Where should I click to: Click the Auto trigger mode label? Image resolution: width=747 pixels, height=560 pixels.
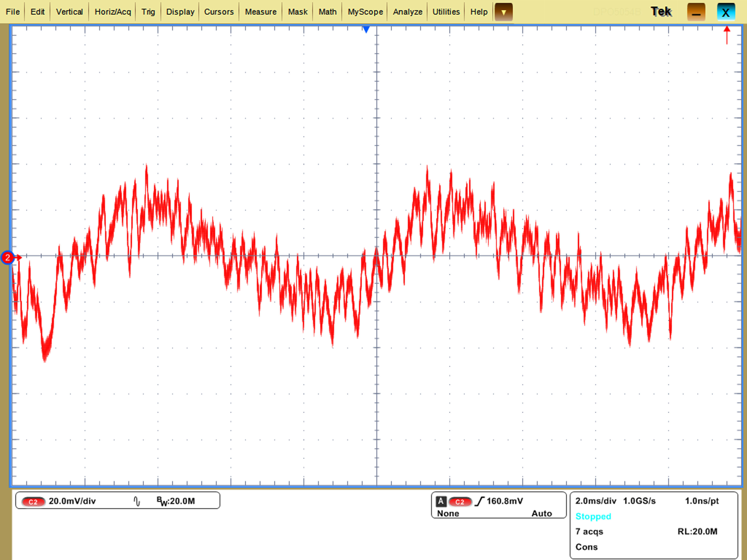(x=541, y=513)
